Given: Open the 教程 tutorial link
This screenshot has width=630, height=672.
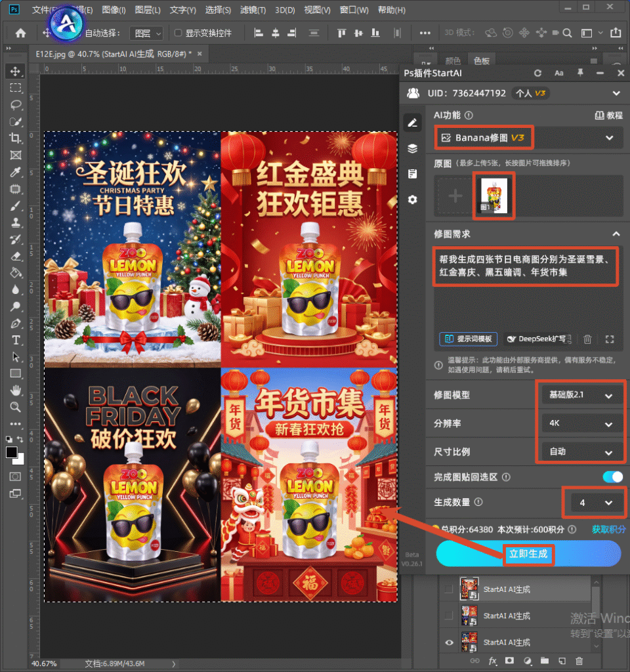Looking at the screenshot, I should (x=609, y=115).
